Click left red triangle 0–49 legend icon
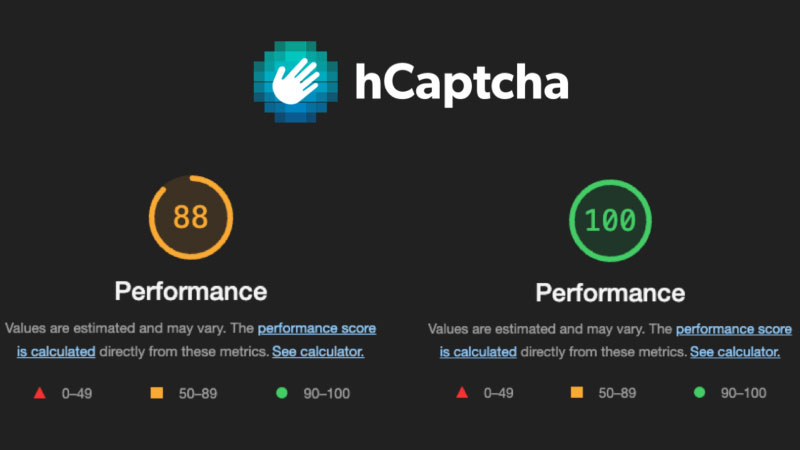The width and height of the screenshot is (800, 450). (40, 393)
